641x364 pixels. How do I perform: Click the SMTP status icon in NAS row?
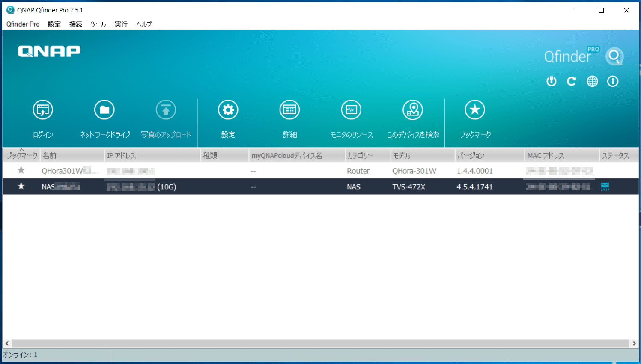click(605, 186)
